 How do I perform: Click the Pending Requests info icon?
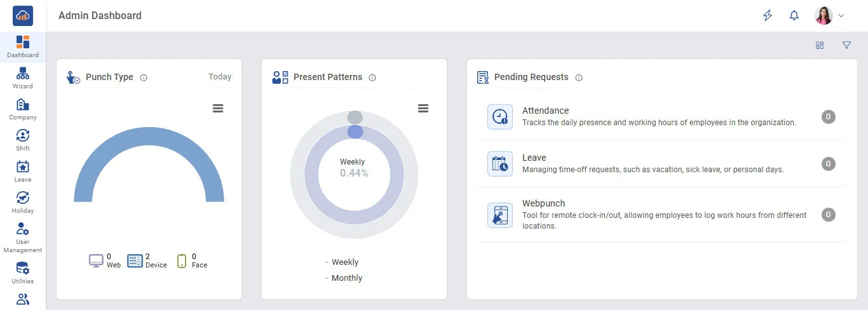click(x=579, y=77)
